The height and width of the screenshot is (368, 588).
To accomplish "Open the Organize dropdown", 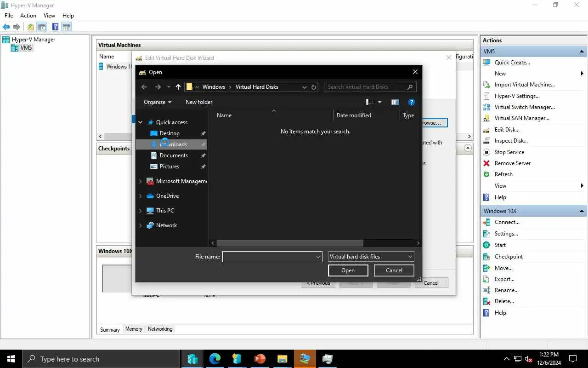I will pyautogui.click(x=158, y=102).
